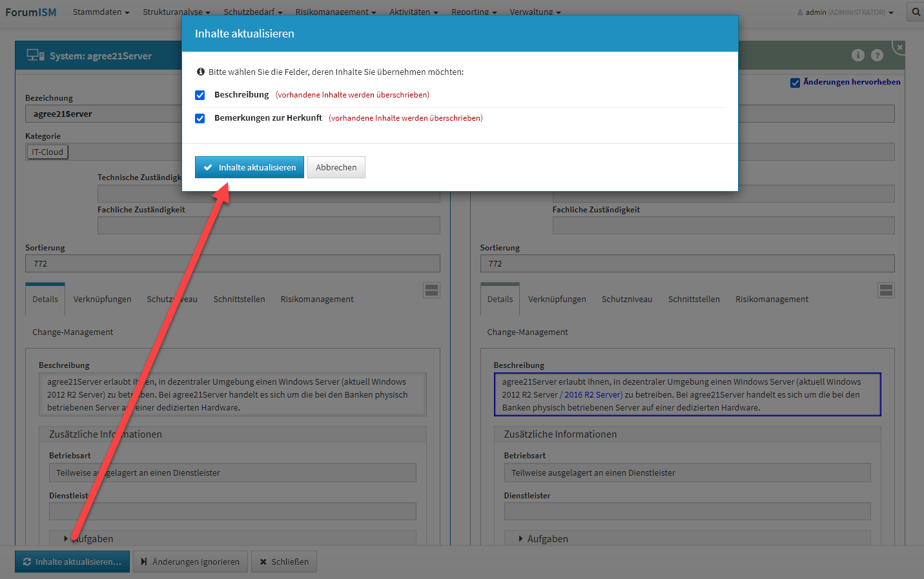Click the Schließen button
This screenshot has width=924, height=579.
click(284, 562)
